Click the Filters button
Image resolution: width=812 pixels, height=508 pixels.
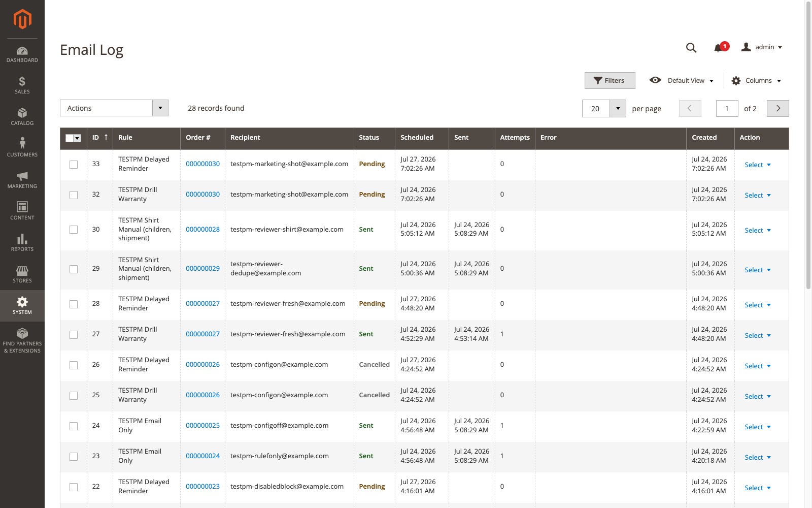pos(610,80)
